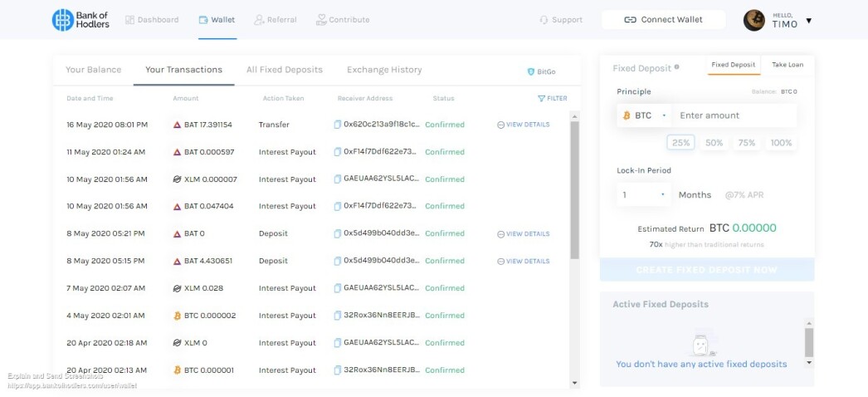Copy receiver address of BAT 17.391154 transfer
The height and width of the screenshot is (397, 868).
click(x=337, y=125)
